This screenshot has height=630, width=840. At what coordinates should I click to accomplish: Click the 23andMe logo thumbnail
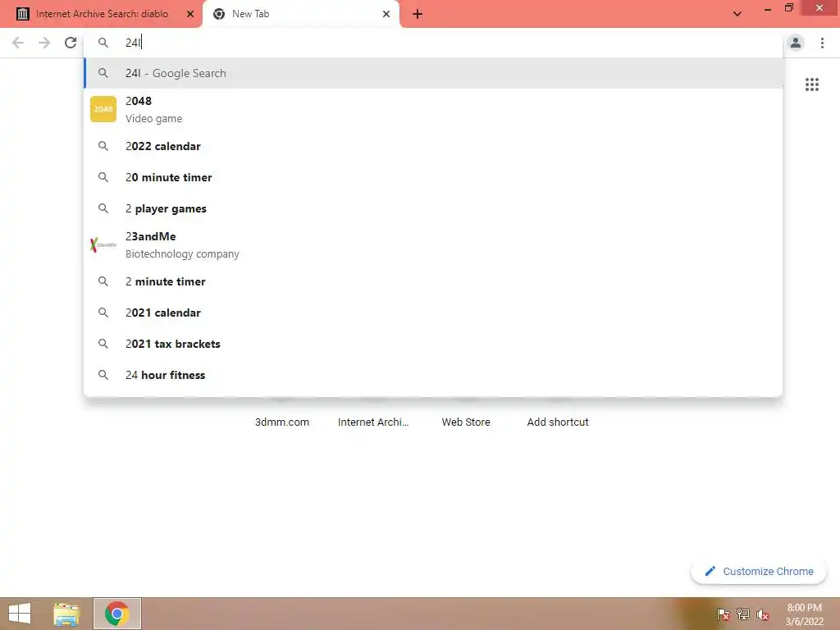(x=103, y=244)
